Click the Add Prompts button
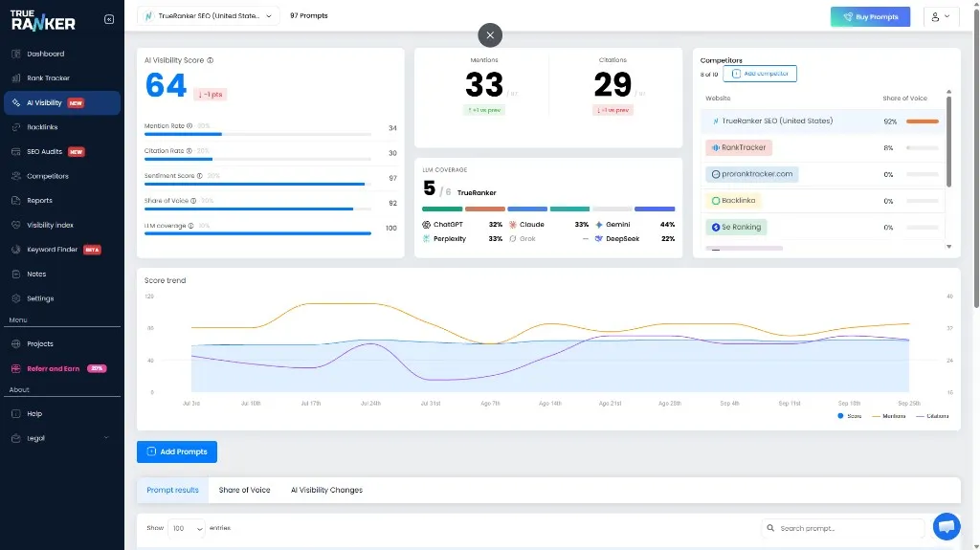This screenshot has height=550, width=980. pyautogui.click(x=177, y=451)
